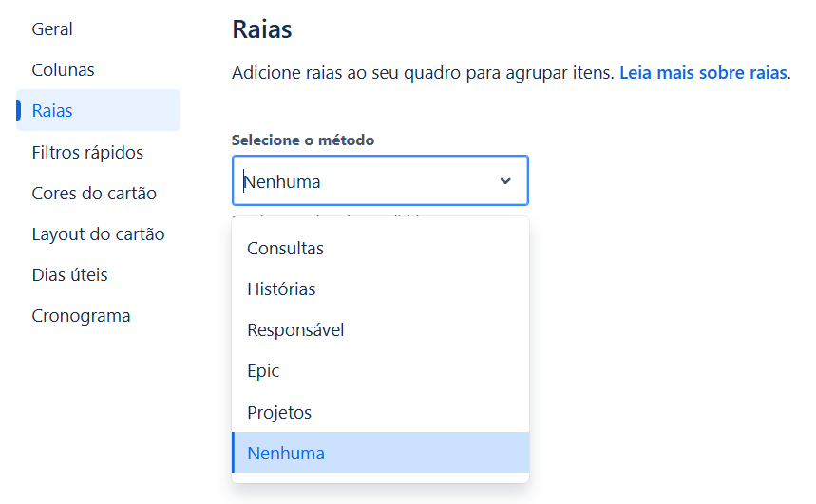
Task: Select Histórias as swimlane method
Action: (380, 289)
